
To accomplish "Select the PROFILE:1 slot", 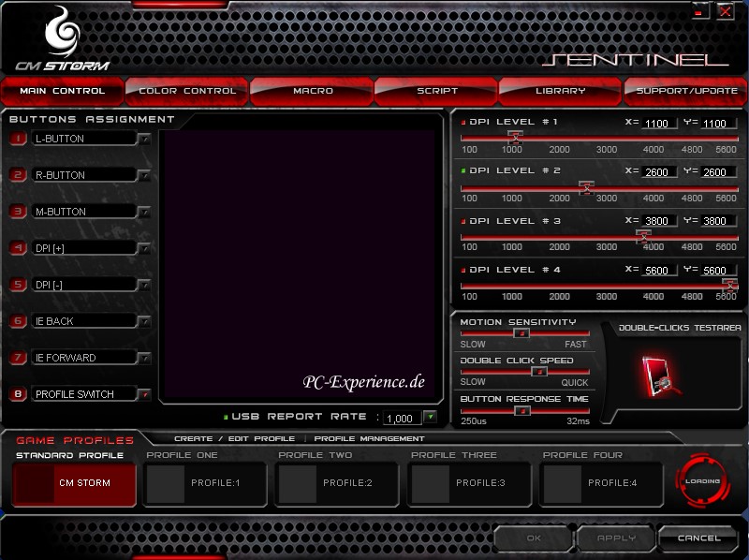I will [x=205, y=483].
